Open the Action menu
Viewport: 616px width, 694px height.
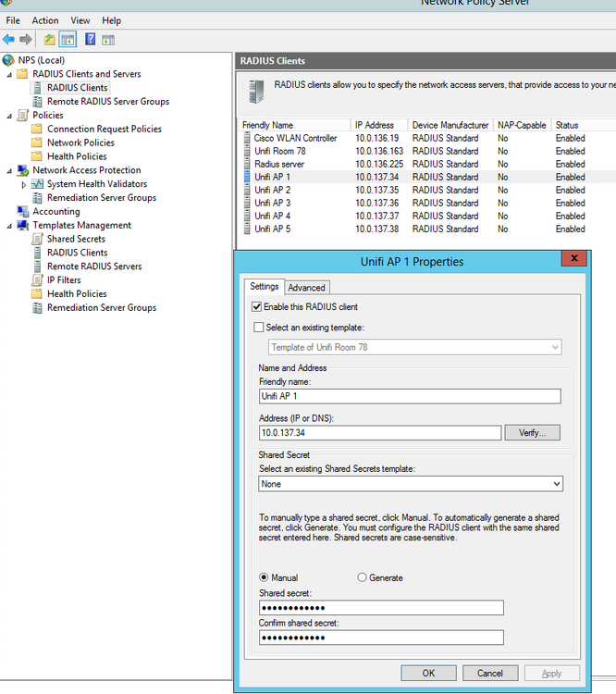click(x=45, y=20)
